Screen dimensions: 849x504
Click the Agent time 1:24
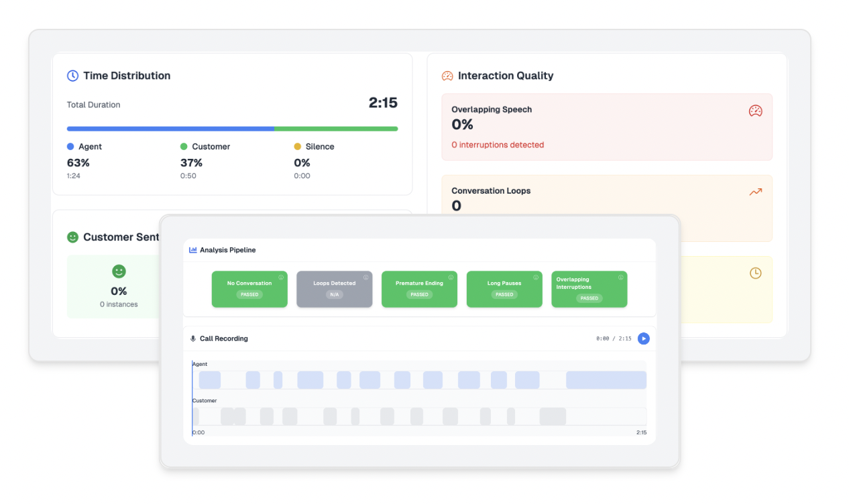(74, 176)
